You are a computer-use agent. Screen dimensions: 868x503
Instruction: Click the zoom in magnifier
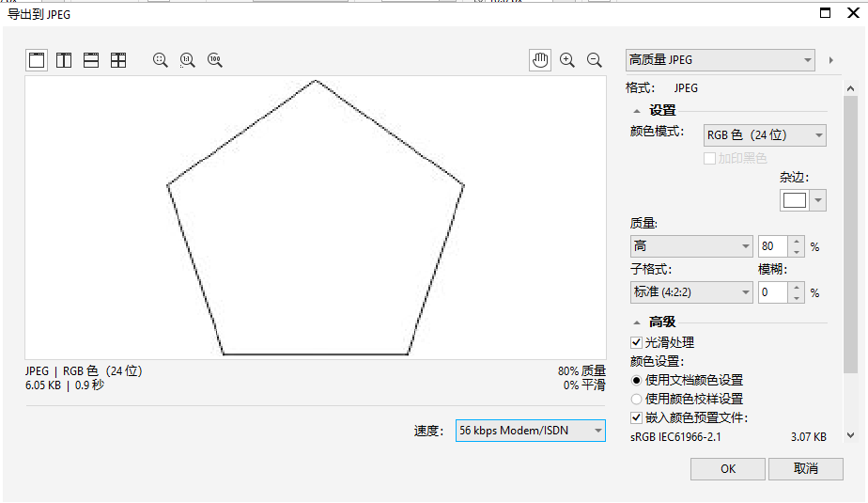[567, 60]
